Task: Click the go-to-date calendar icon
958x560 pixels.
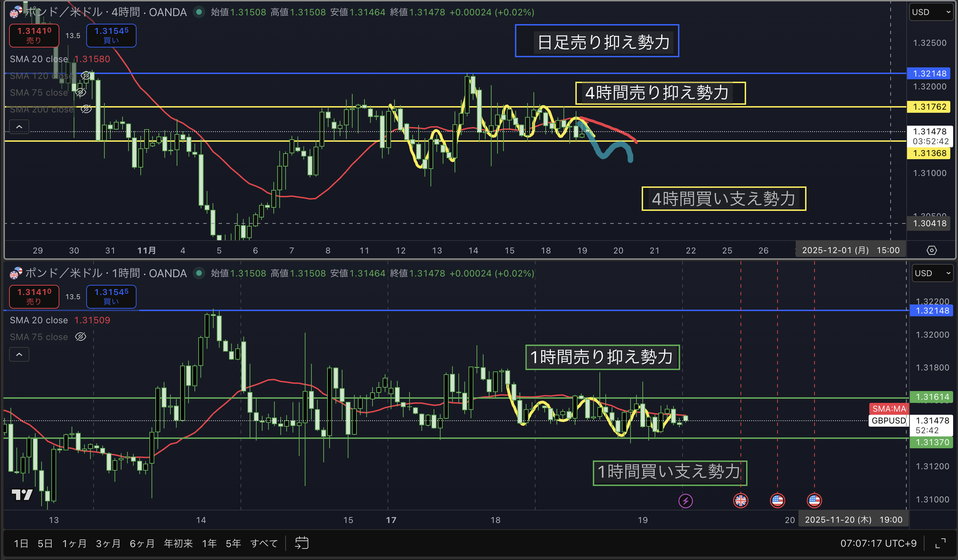Action: (301, 543)
